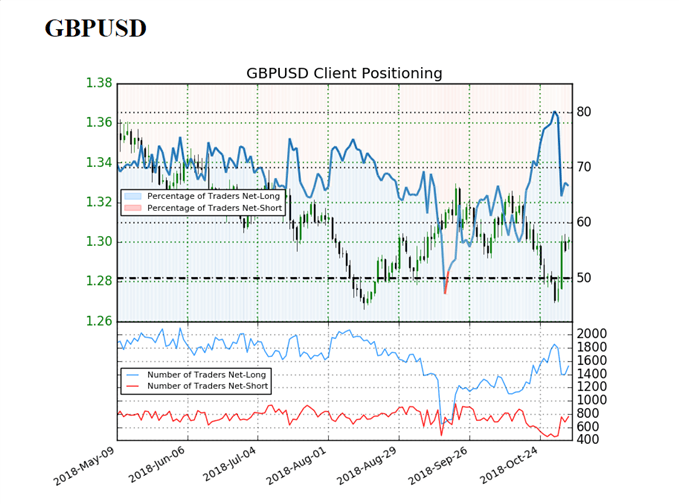Click the 400 traders axis label

588,439
